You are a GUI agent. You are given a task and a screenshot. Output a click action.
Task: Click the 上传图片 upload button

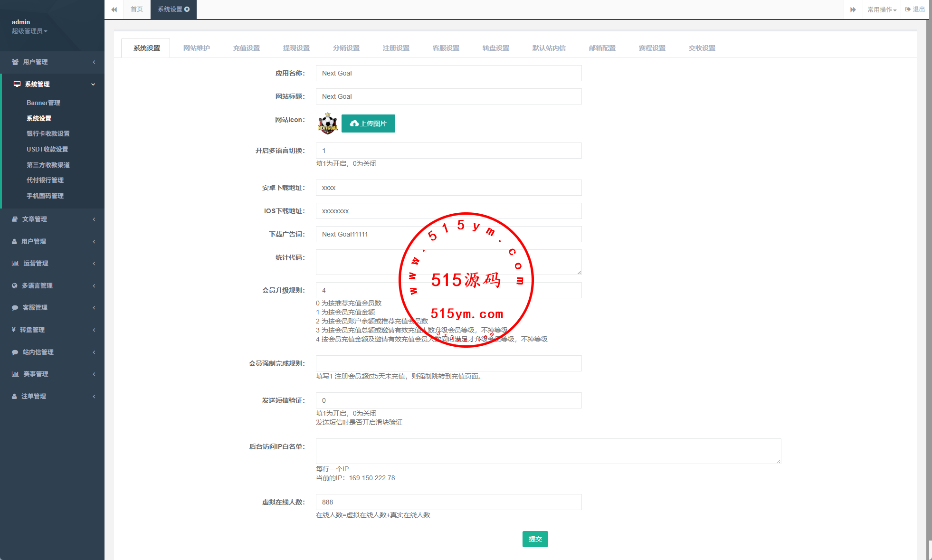pyautogui.click(x=368, y=123)
